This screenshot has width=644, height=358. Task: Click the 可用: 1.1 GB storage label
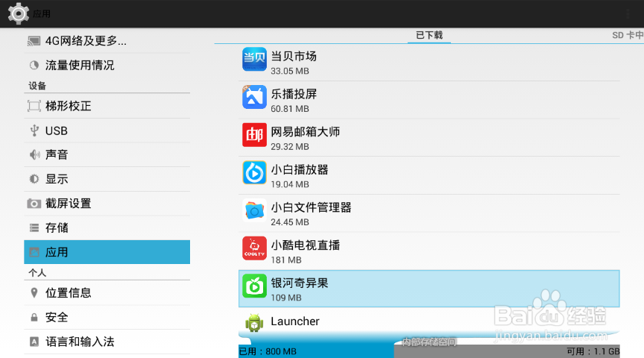pyautogui.click(x=593, y=351)
